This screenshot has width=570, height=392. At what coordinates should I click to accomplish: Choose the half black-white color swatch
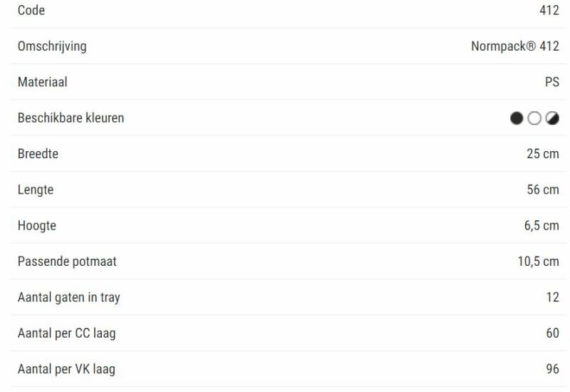point(552,118)
